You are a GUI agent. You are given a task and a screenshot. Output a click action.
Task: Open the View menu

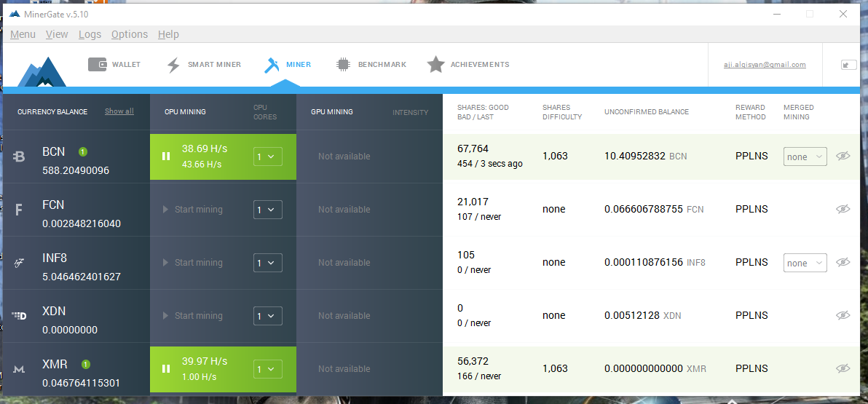pos(57,34)
